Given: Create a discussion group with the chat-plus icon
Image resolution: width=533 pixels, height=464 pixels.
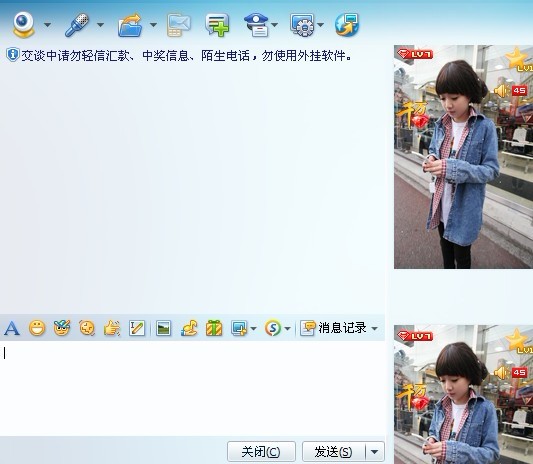Looking at the screenshot, I should 217,25.
